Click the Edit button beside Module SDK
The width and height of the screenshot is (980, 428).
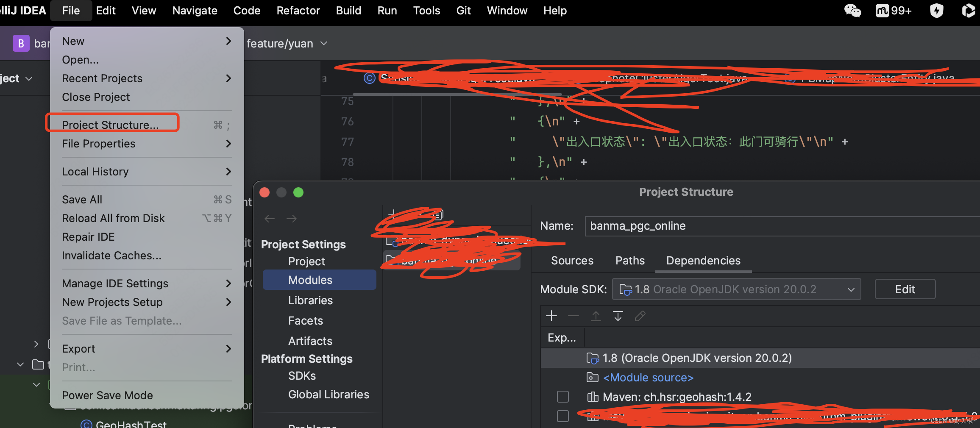click(x=905, y=289)
